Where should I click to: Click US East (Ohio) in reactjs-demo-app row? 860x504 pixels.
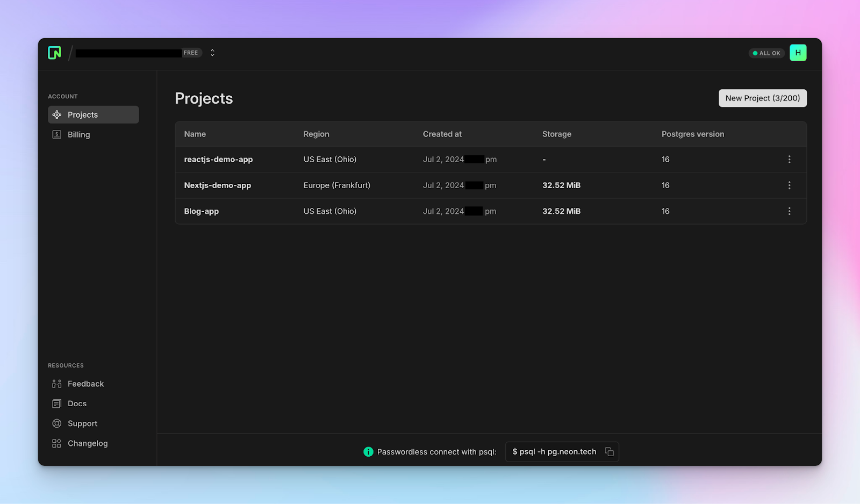(330, 160)
